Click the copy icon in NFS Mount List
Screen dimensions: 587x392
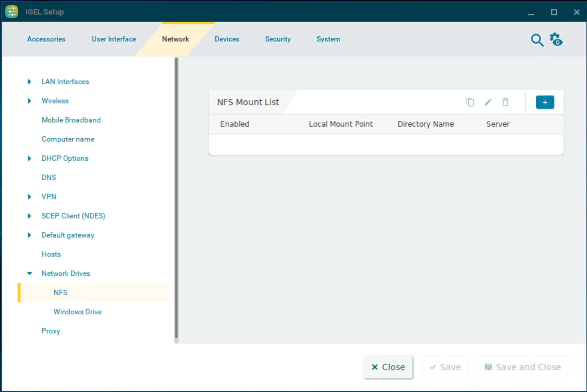[470, 102]
